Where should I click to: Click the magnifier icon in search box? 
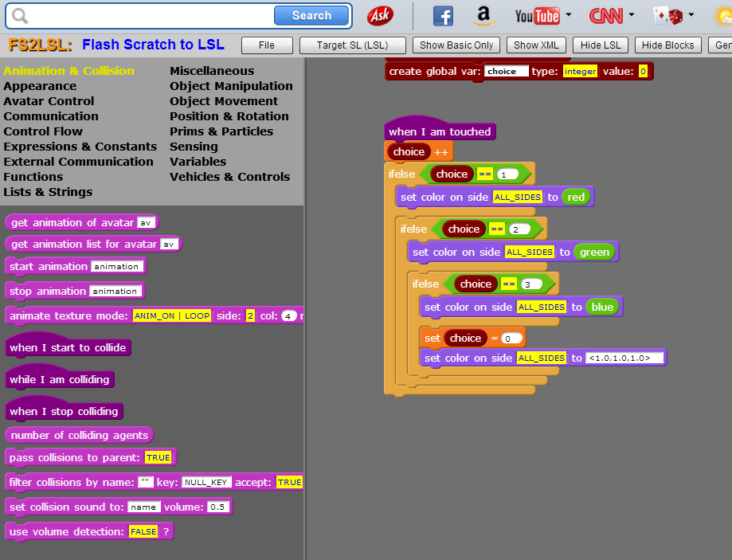click(20, 16)
